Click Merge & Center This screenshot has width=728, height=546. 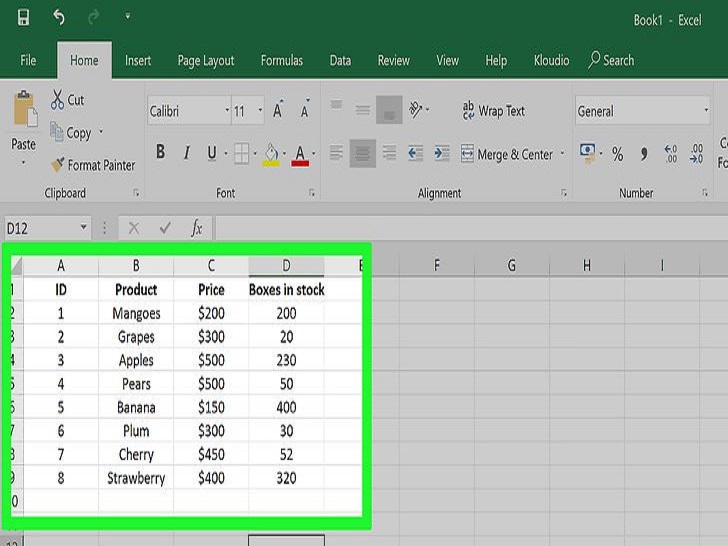coord(507,154)
